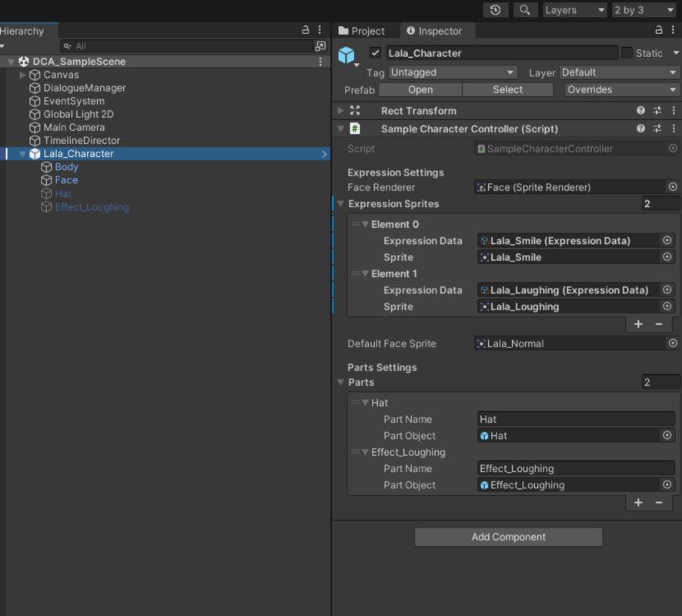Open search in the Hierarchy window icon
Image resolution: width=682 pixels, height=616 pixels.
[320, 45]
